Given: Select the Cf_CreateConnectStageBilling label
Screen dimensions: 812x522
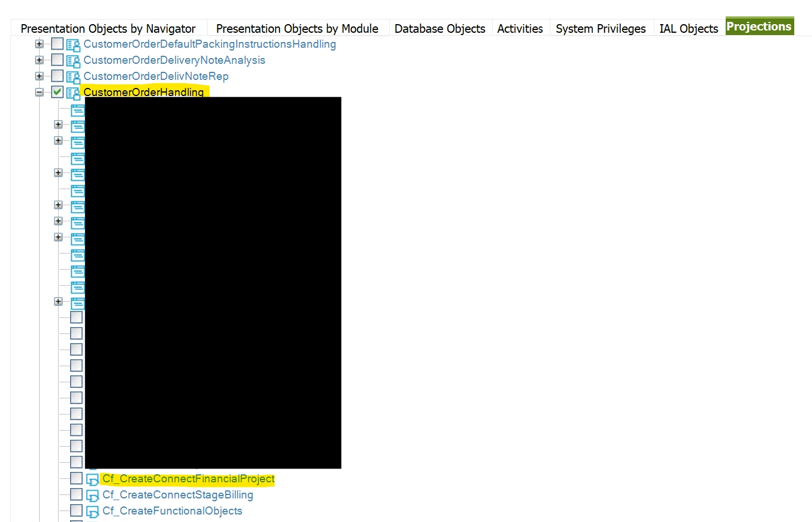Looking at the screenshot, I should tap(178, 495).
